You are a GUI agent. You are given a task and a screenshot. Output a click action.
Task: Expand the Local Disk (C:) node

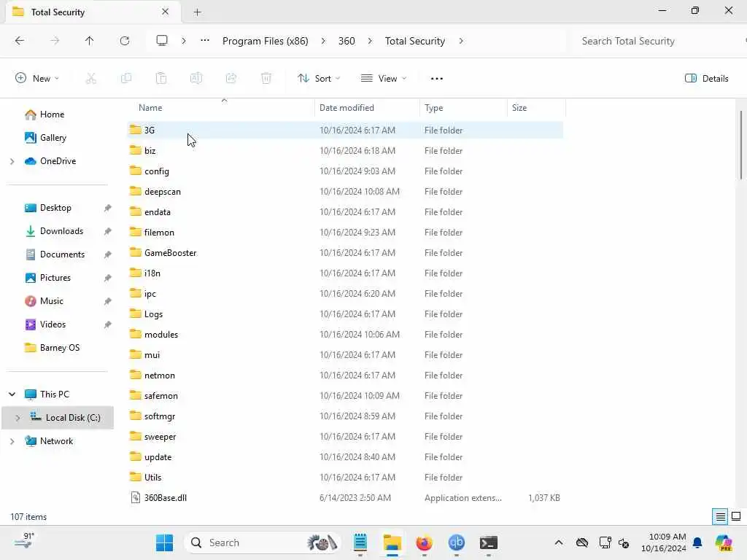18,418
